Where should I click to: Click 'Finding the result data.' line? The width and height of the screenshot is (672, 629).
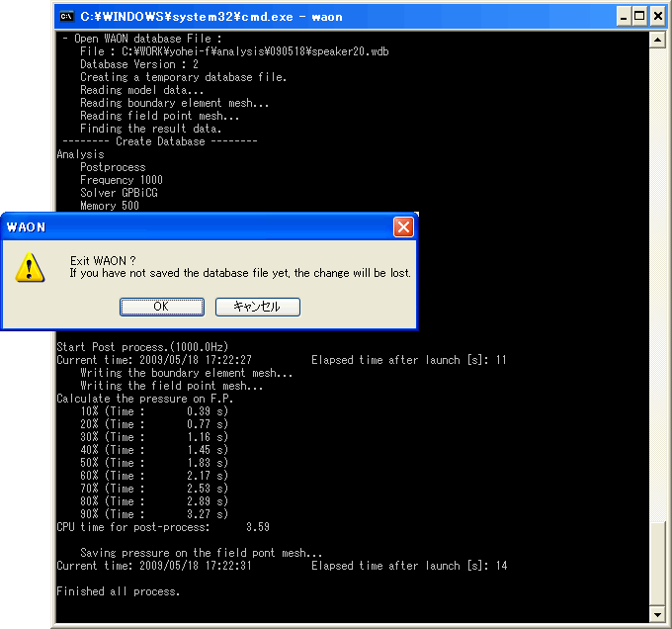tap(151, 129)
